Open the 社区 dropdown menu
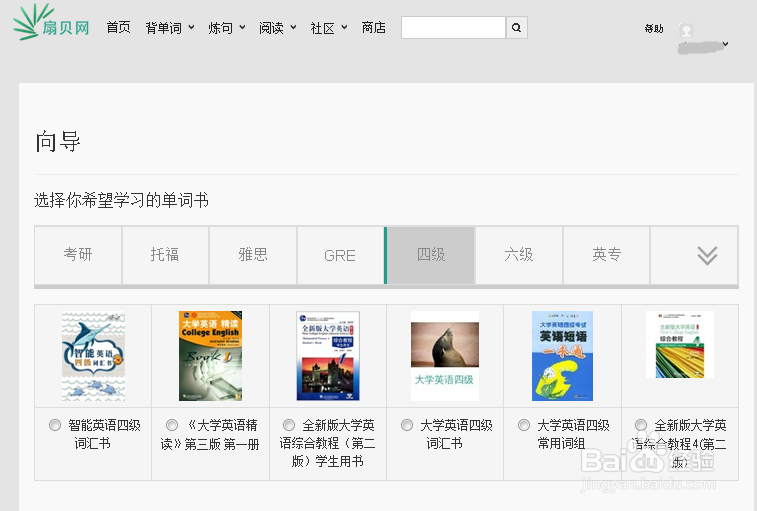757x511 pixels. click(x=329, y=28)
